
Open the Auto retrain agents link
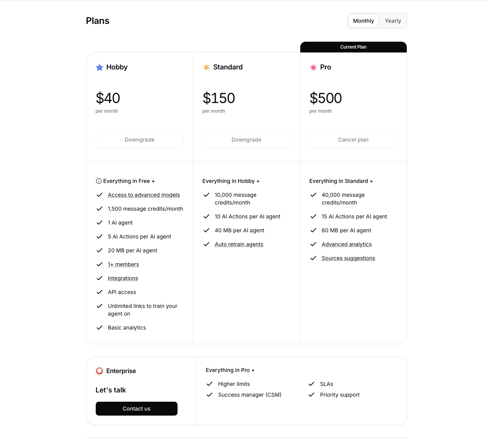click(239, 244)
